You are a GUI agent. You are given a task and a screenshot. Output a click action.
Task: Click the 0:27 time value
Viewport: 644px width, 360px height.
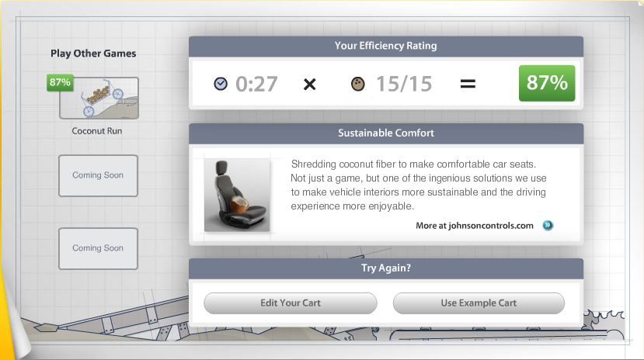256,84
